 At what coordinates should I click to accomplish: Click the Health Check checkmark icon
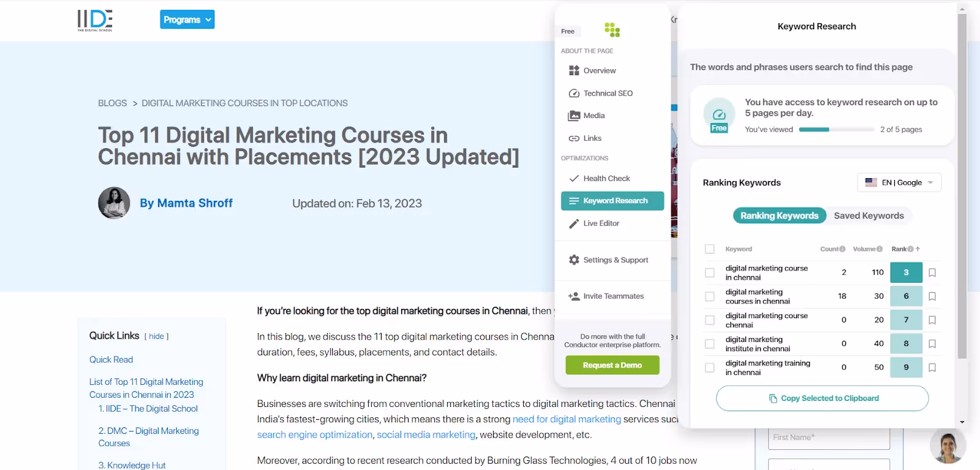coord(574,178)
